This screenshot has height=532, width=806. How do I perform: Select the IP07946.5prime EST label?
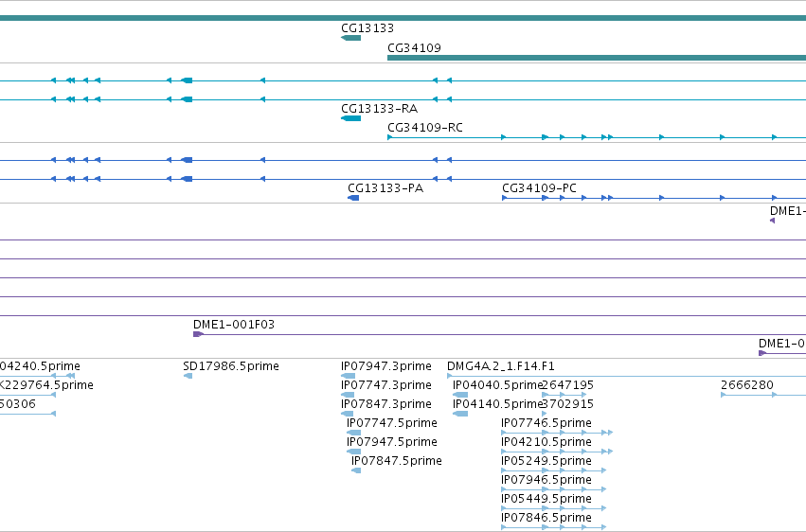[546, 480]
